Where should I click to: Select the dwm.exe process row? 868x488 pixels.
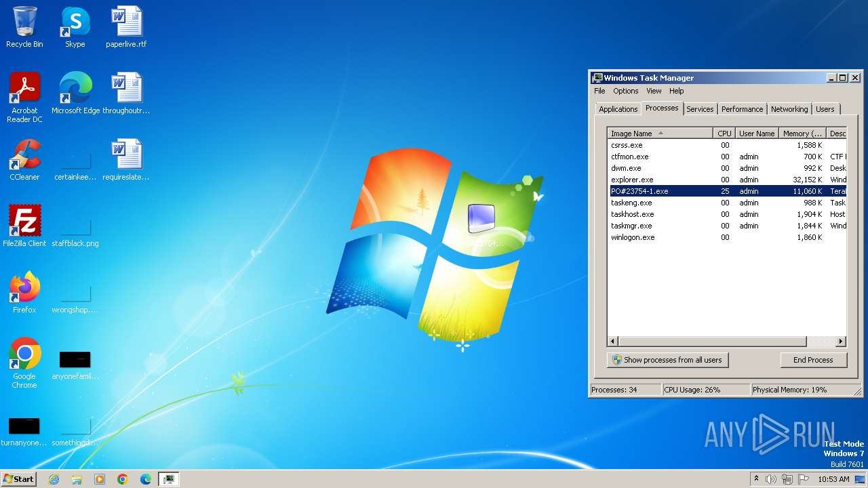(727, 168)
